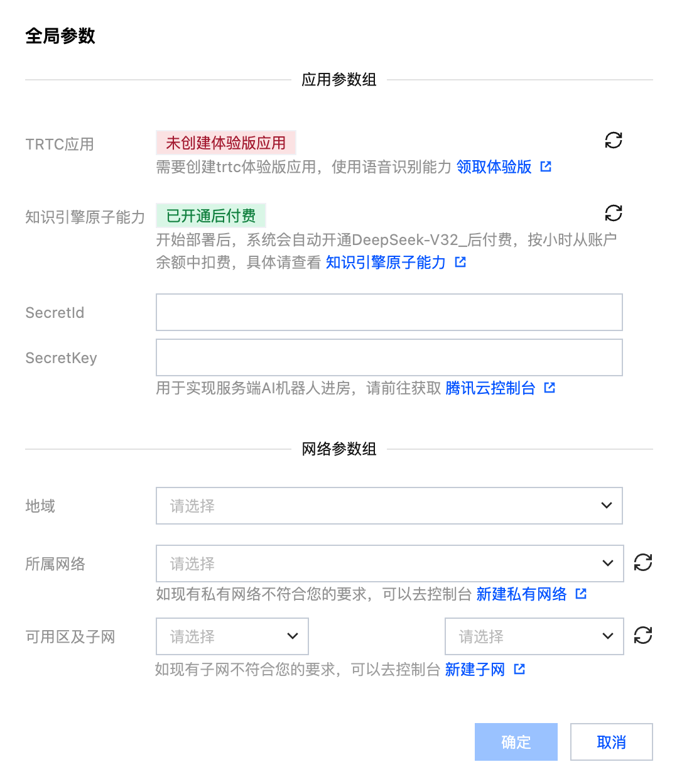Open the 可用区 dropdown on the left

(232, 636)
